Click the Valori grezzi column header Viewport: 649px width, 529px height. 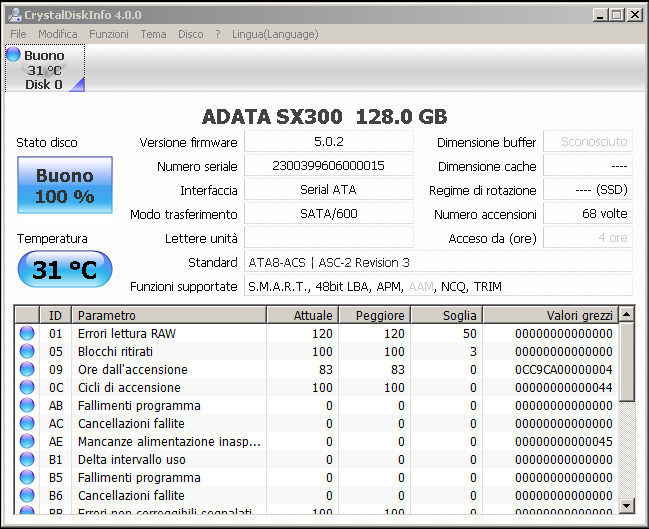point(550,315)
